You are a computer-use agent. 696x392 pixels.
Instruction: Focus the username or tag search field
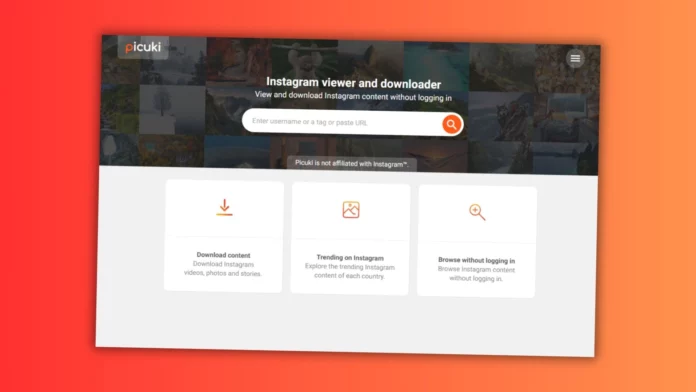coord(342,122)
